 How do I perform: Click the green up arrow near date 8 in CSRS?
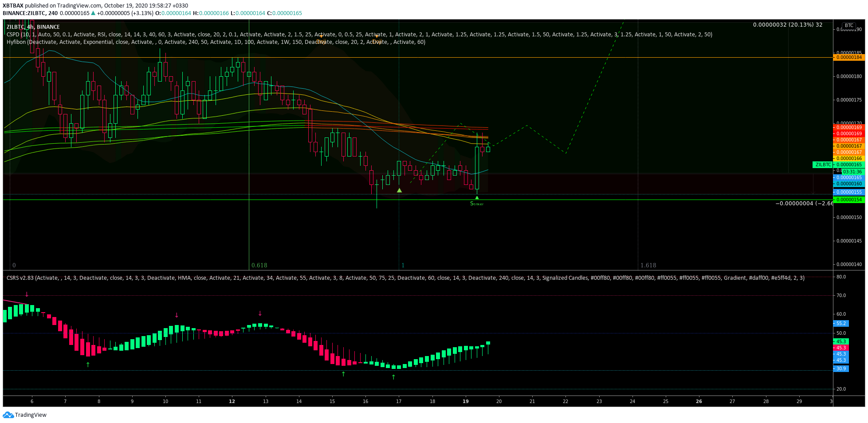pyautogui.click(x=88, y=364)
